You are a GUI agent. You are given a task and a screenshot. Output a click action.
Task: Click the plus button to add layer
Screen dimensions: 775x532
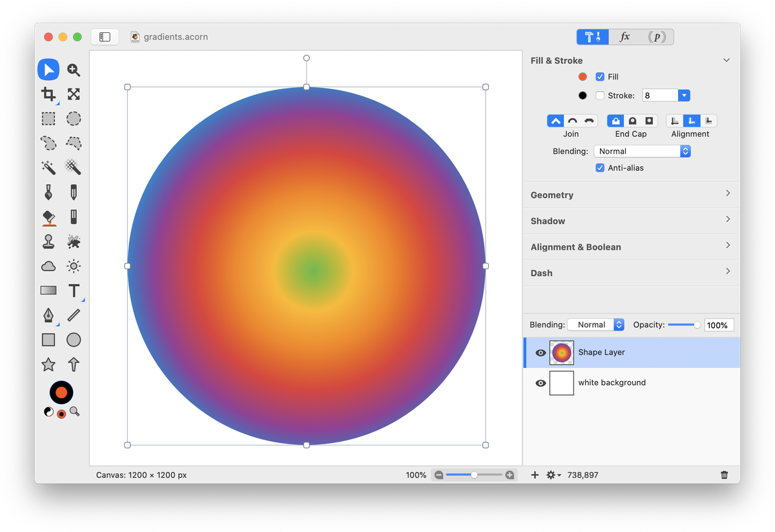(x=535, y=475)
